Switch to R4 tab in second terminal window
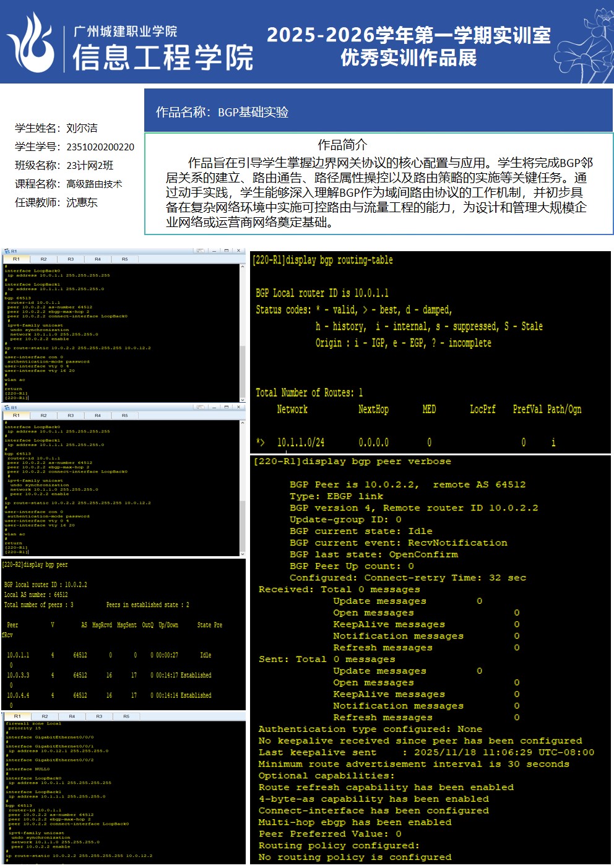The width and height of the screenshot is (614, 868). tap(98, 415)
